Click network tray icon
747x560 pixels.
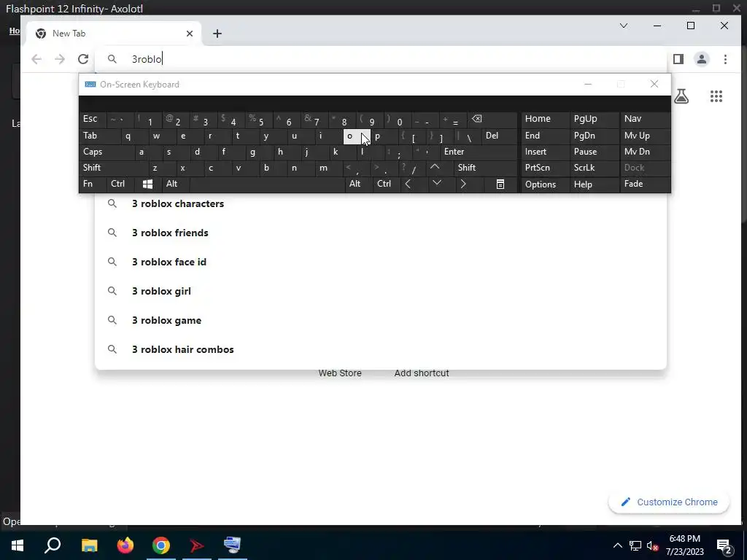click(635, 545)
